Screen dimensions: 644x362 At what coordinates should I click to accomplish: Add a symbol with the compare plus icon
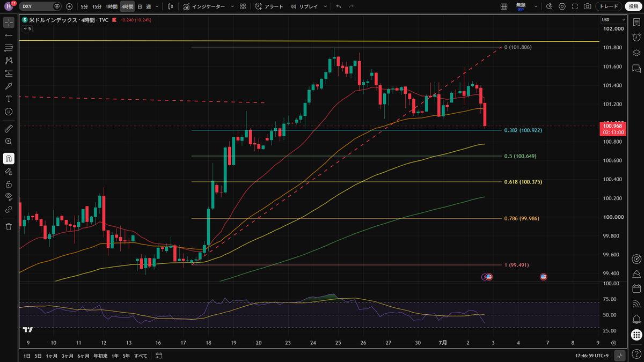coord(69,6)
